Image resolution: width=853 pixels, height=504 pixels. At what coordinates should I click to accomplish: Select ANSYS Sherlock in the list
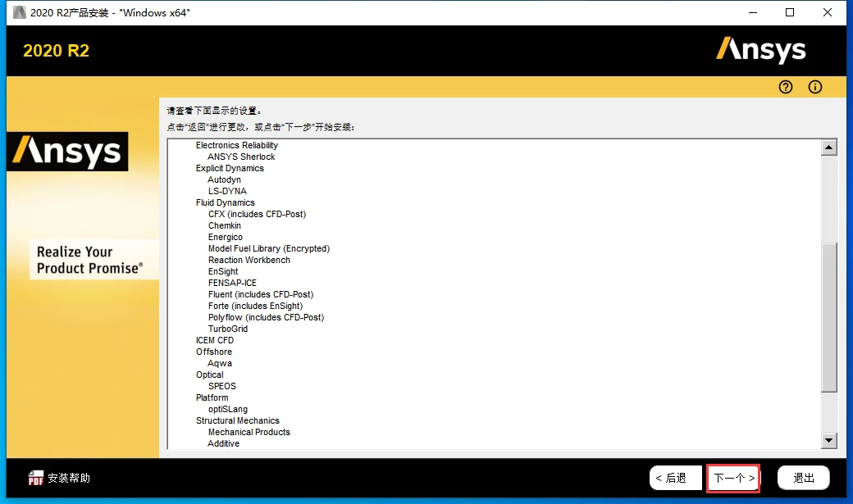click(x=241, y=157)
